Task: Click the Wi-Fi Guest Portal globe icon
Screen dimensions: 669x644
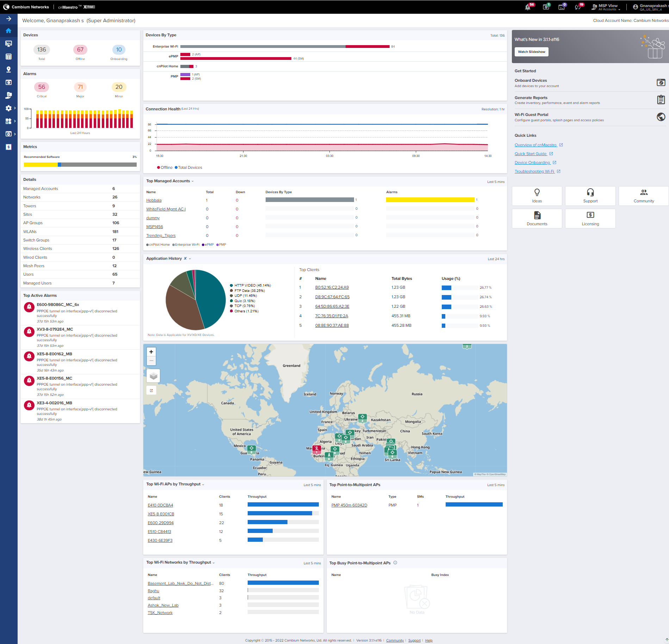Action: coord(661,117)
